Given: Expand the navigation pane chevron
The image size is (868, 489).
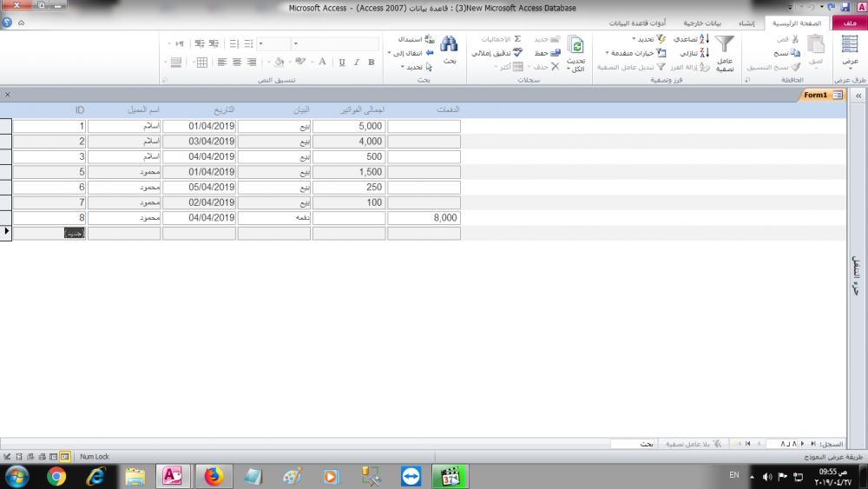Looking at the screenshot, I should 858,96.
